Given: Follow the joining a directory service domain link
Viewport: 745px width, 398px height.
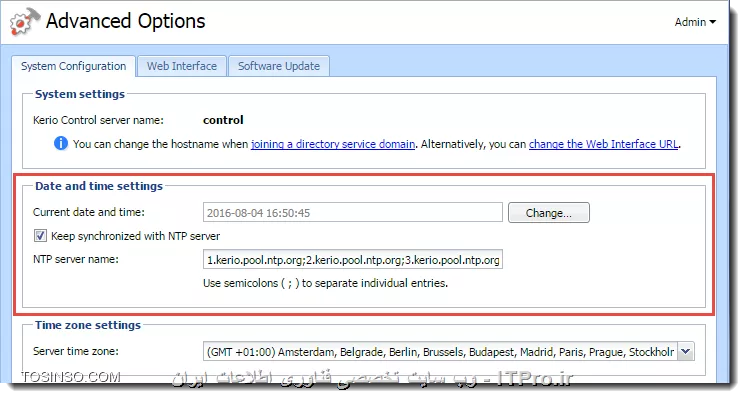Looking at the screenshot, I should pos(333,144).
